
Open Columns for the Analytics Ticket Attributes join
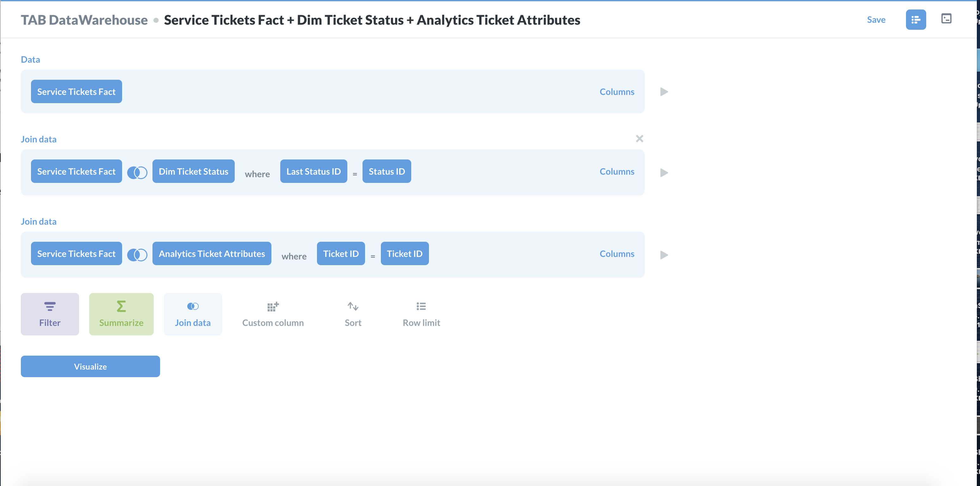tap(617, 253)
